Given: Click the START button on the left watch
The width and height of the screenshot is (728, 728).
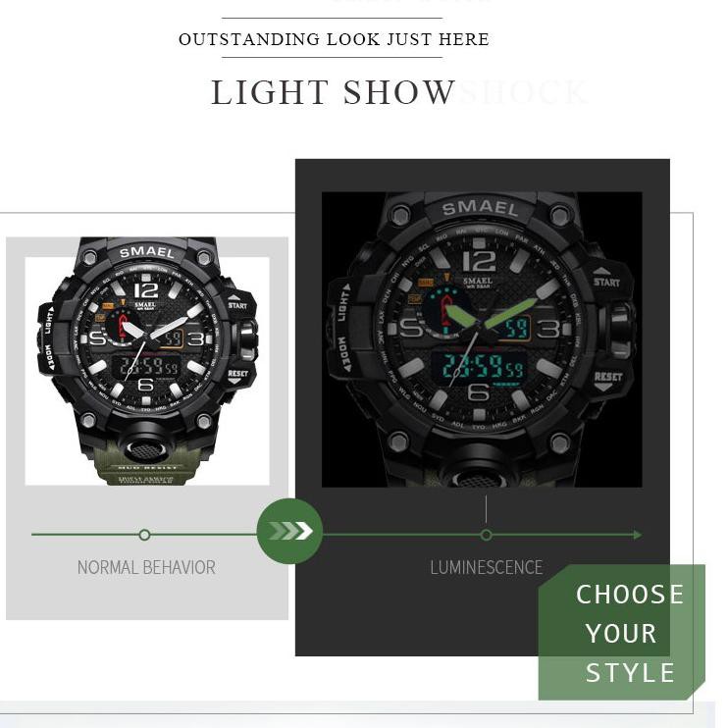Looking at the screenshot, I should click(237, 303).
